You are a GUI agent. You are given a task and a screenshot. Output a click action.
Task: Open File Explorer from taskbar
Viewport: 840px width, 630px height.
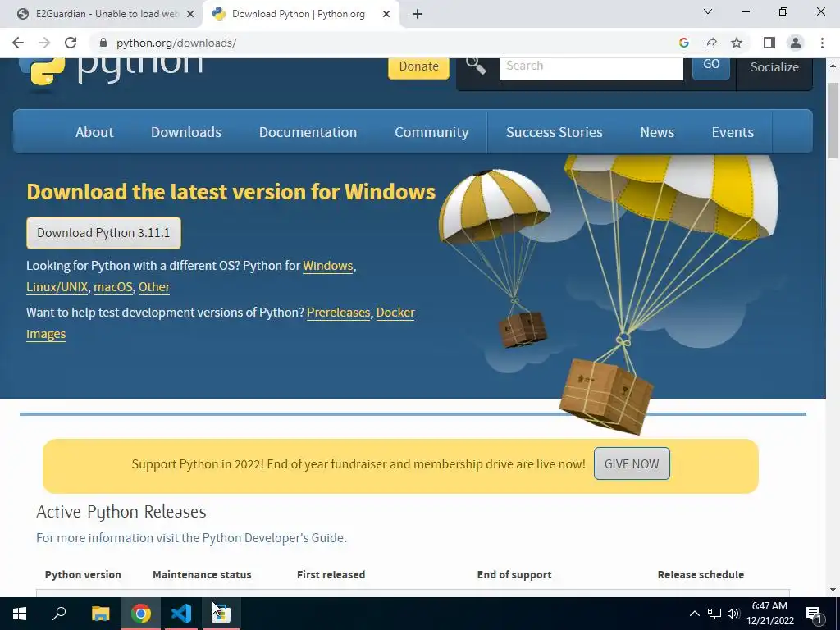(100, 614)
